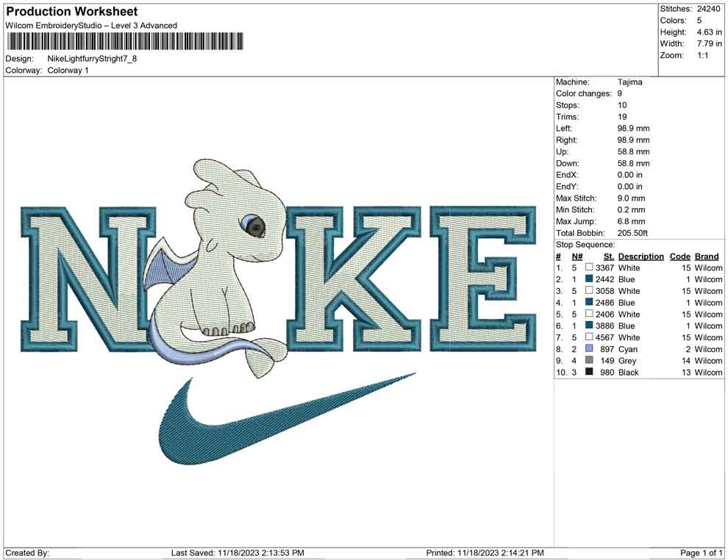Click the stitches count '24240'
The height and width of the screenshot is (560, 728).
coord(708,9)
